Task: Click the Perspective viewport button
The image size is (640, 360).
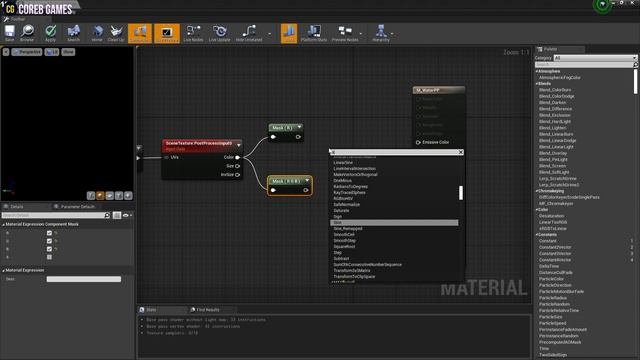Action: coord(27,52)
